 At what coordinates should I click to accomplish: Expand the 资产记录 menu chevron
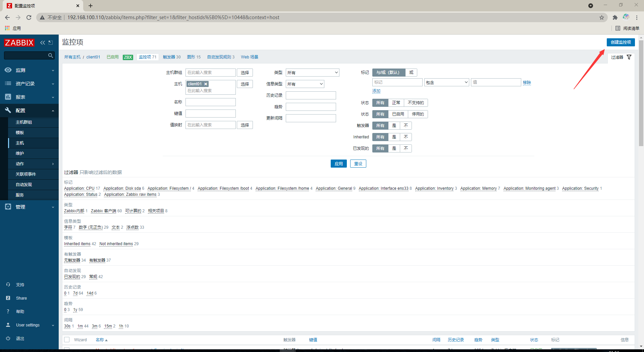pos(53,84)
